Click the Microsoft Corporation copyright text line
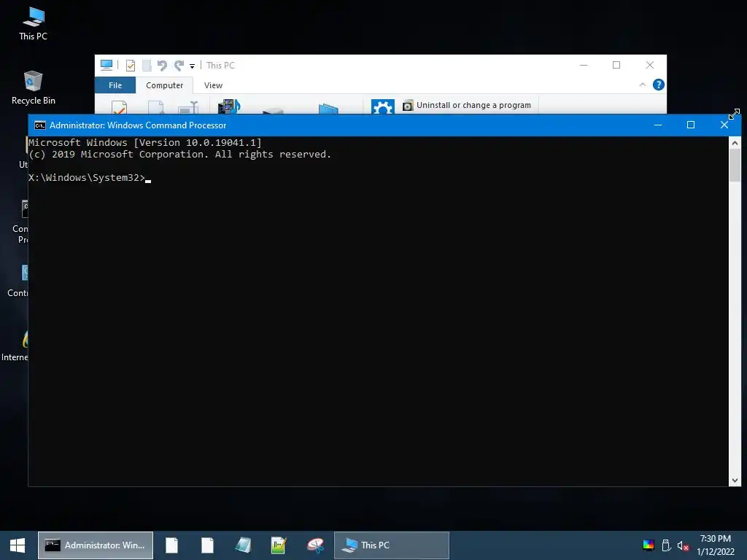Screen dimensions: 747x560 [x=180, y=155]
